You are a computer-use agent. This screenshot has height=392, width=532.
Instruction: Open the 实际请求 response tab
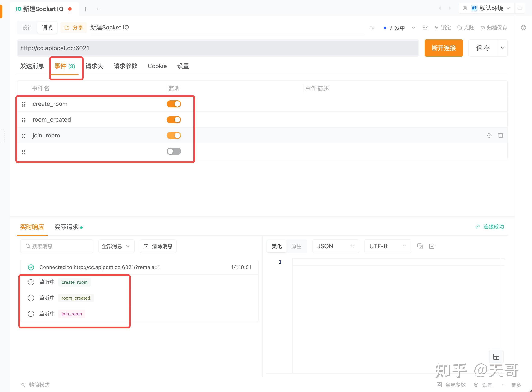pyautogui.click(x=66, y=227)
